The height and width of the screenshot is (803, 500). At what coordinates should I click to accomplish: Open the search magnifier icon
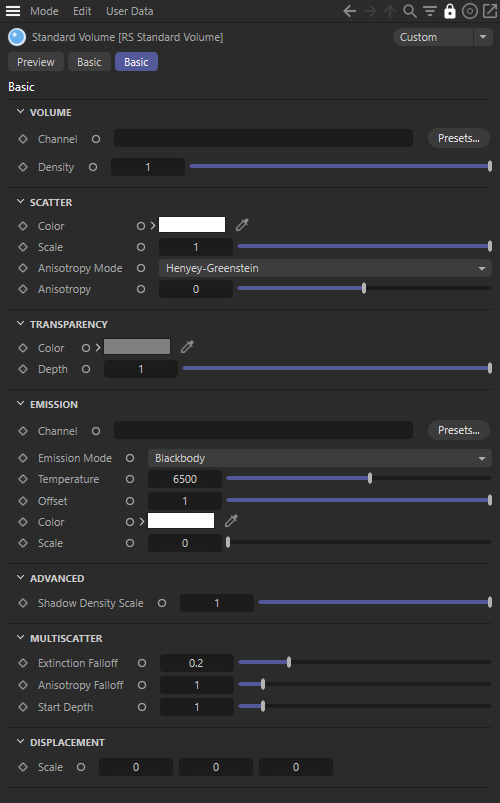point(410,11)
